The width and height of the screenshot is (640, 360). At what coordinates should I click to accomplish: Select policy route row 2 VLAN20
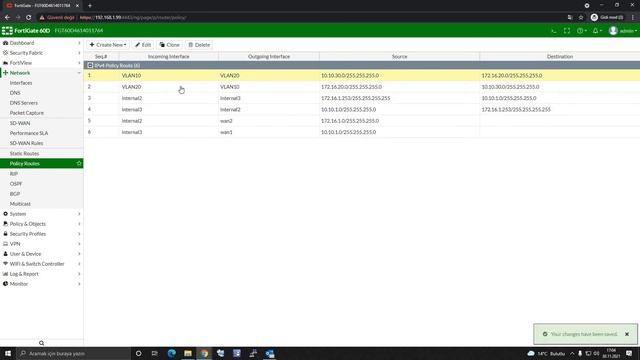[362, 87]
